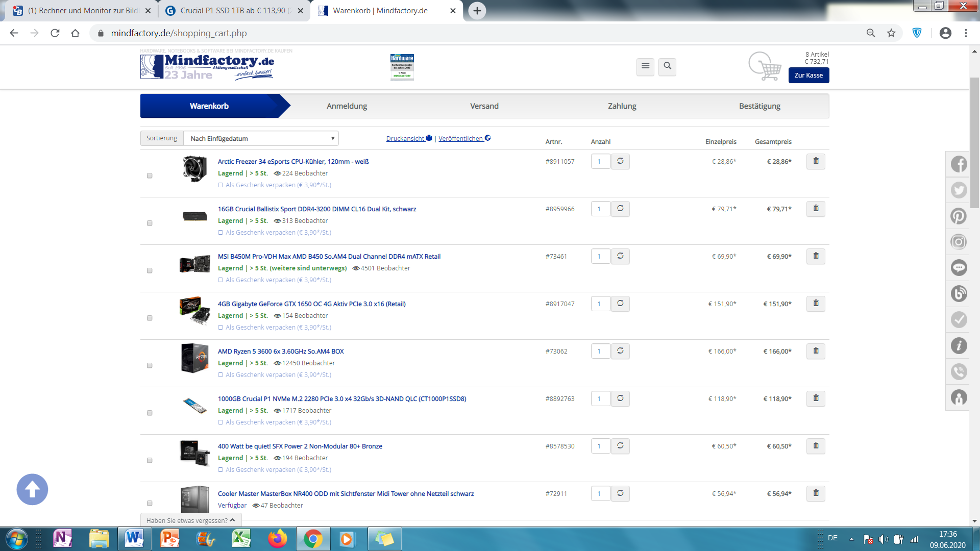This screenshot has width=980, height=551.
Task: Go to the Anmeldung checkout step
Action: (347, 106)
